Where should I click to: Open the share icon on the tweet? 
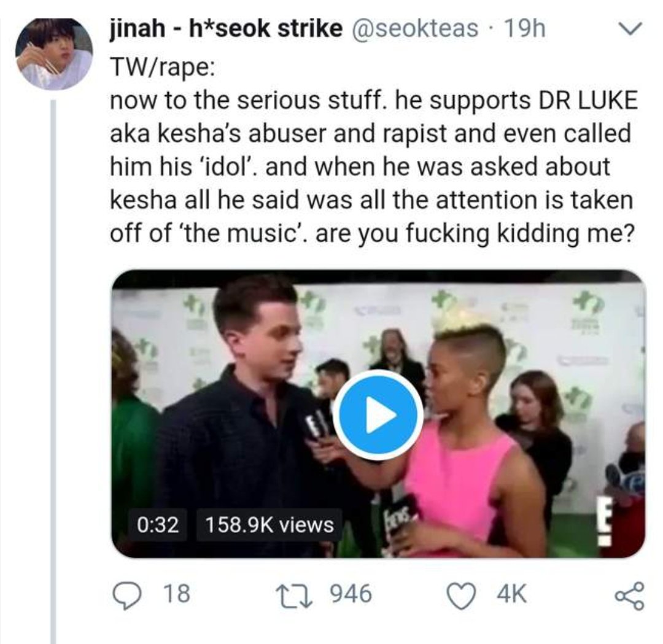click(629, 594)
